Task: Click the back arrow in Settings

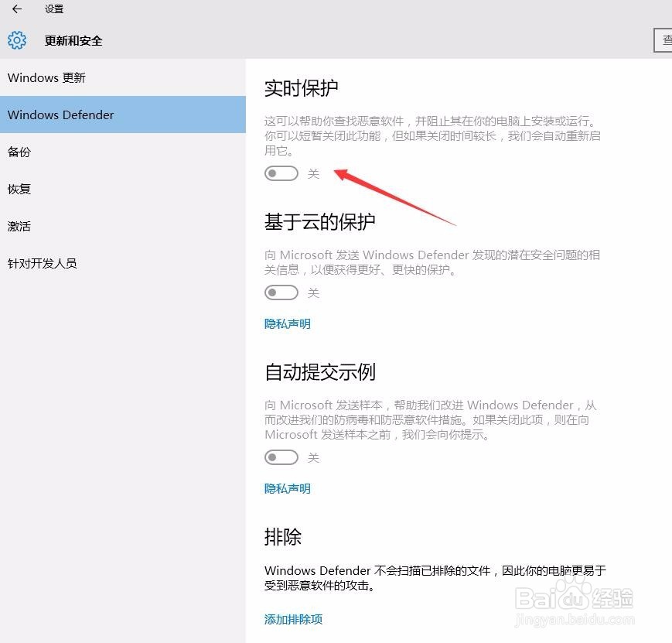Action: pyautogui.click(x=17, y=9)
